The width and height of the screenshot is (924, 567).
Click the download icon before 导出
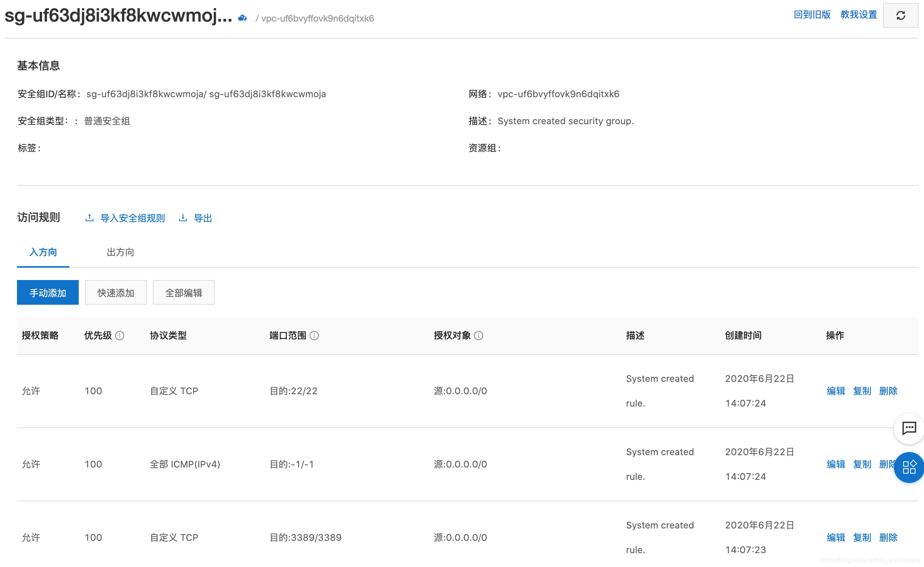pos(183,218)
